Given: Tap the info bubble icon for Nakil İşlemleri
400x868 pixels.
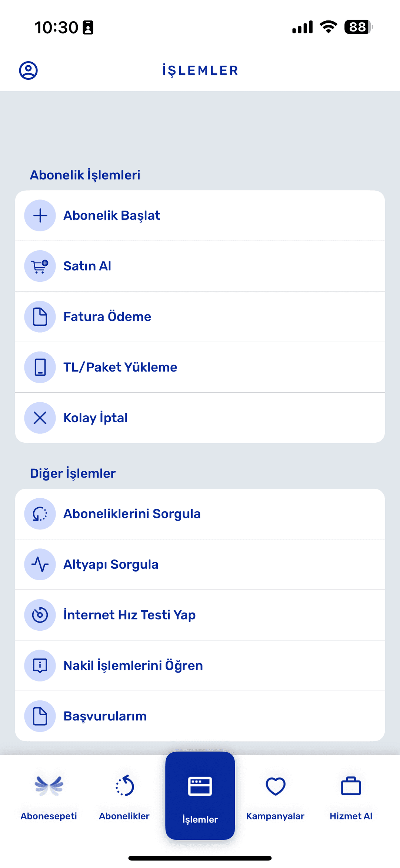Looking at the screenshot, I should click(40, 666).
